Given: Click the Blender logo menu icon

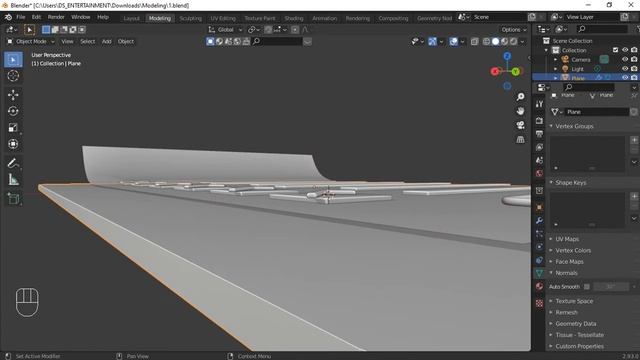Looking at the screenshot, I should 8,17.
